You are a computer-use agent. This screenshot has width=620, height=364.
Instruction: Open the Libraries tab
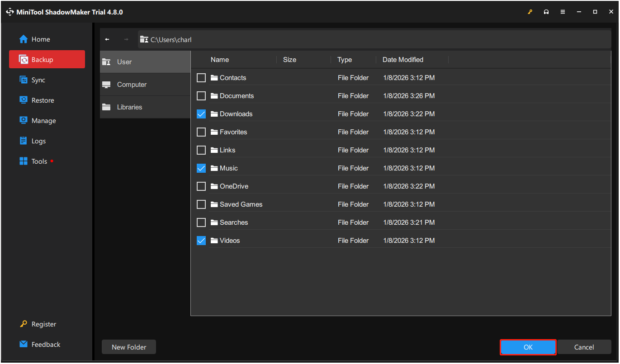(x=129, y=107)
